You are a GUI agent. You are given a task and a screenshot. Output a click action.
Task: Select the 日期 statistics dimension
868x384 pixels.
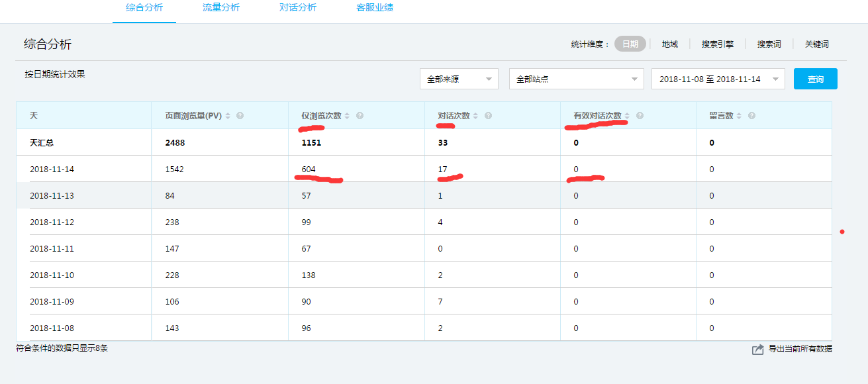coord(630,44)
